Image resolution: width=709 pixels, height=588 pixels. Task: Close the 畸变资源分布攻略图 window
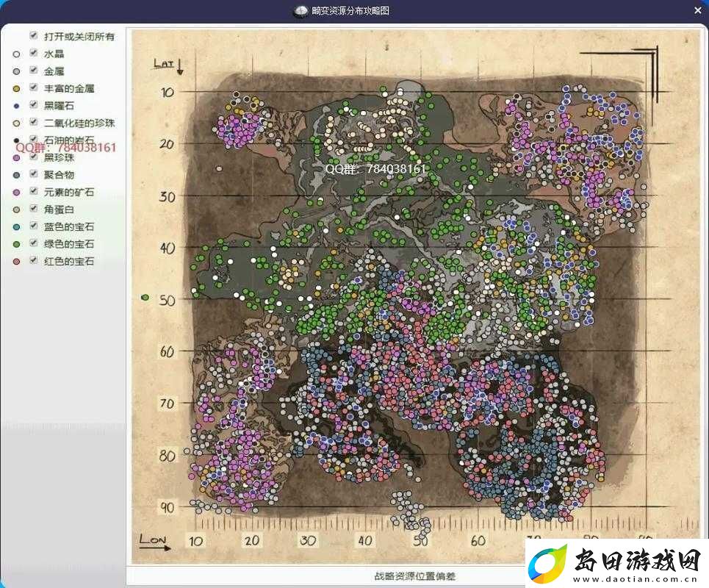(x=698, y=10)
